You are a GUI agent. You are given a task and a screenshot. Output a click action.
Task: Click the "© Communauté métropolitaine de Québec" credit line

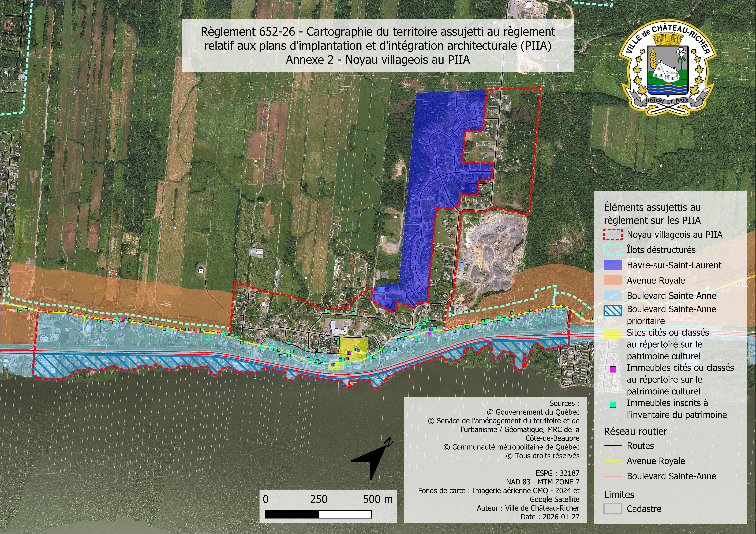pyautogui.click(x=511, y=447)
